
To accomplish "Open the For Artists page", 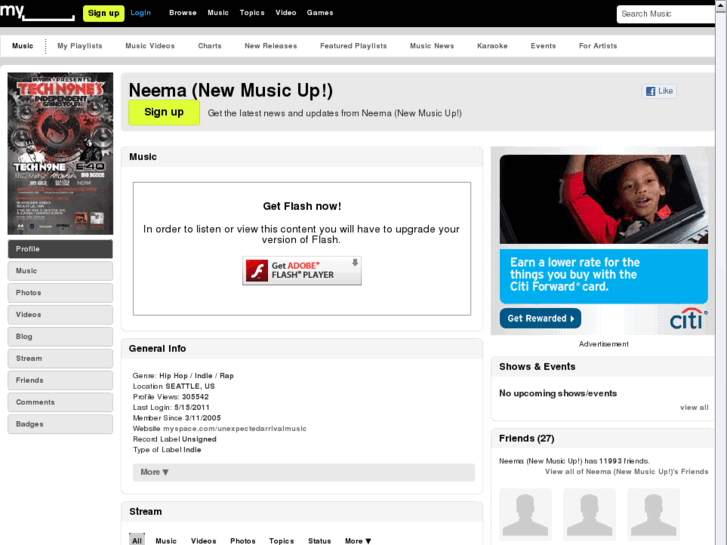I will point(598,46).
